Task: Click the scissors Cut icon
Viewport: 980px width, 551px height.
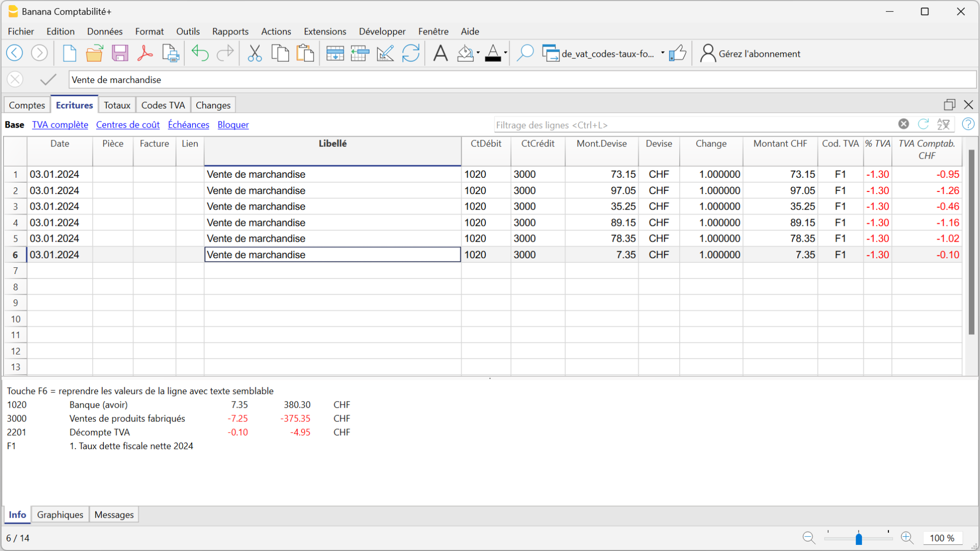Action: point(255,53)
